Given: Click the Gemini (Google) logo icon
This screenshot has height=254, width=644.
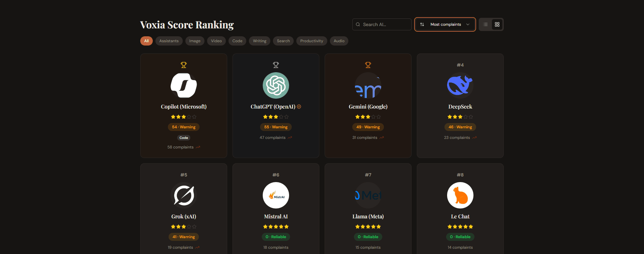Looking at the screenshot, I should (x=368, y=85).
